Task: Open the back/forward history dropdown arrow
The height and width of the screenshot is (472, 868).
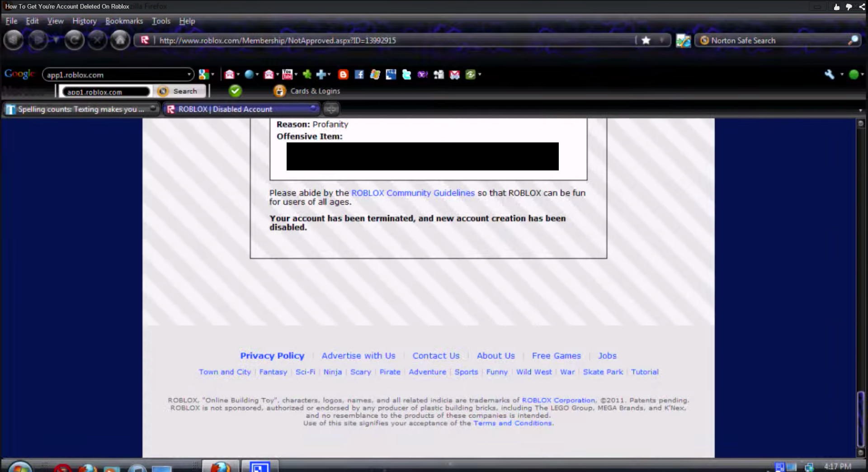Action: [56, 40]
